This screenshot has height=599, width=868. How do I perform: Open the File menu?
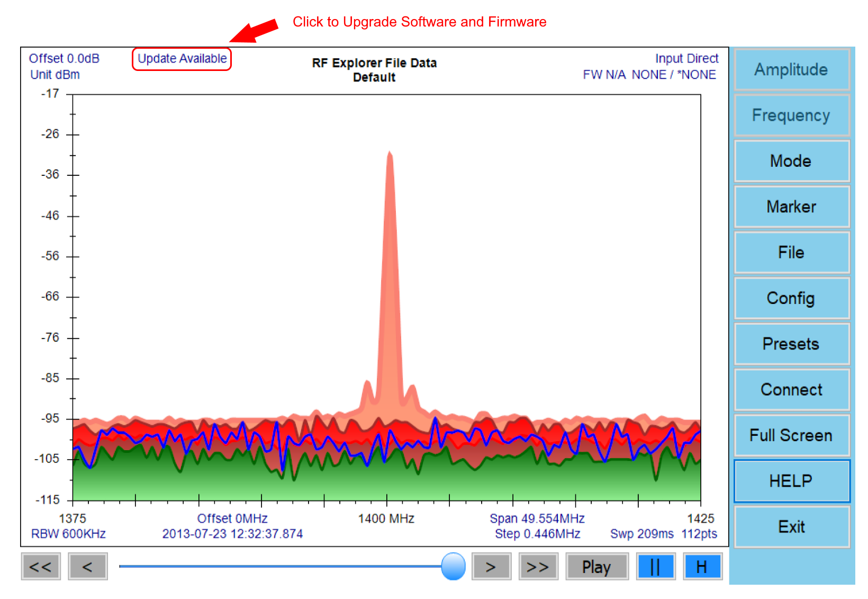click(x=791, y=253)
